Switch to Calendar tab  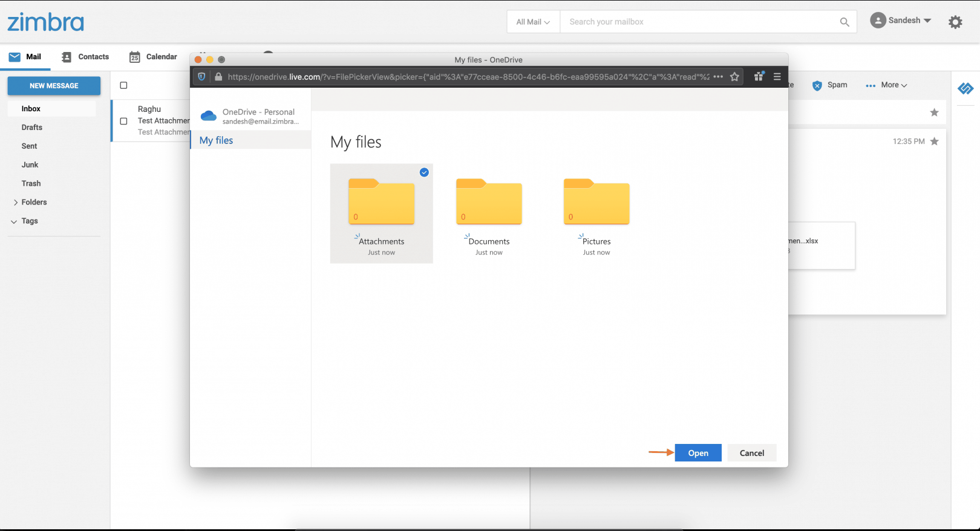tap(153, 57)
